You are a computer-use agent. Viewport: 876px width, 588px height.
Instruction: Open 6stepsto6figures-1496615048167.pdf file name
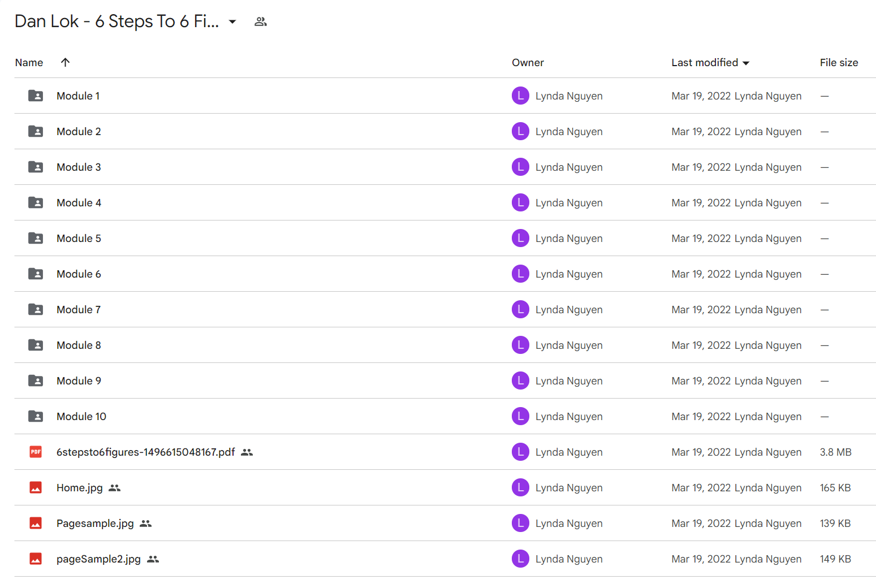pyautogui.click(x=145, y=452)
